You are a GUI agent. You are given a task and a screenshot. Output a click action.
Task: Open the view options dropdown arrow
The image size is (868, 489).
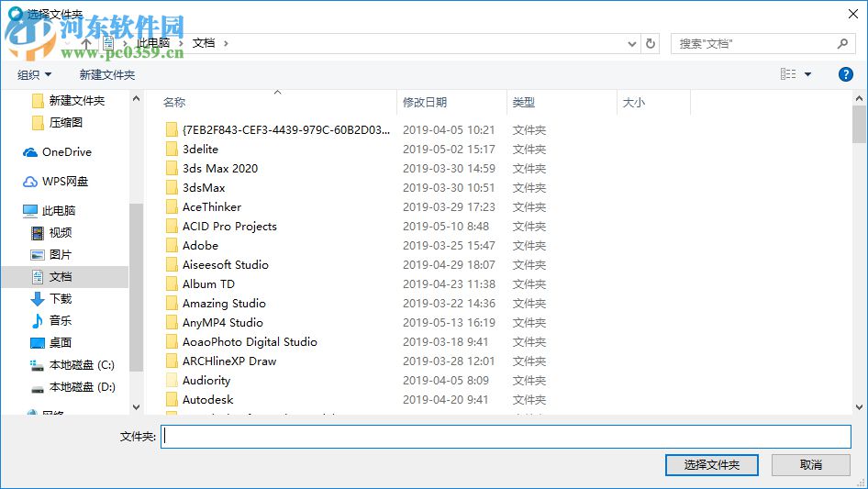(x=807, y=74)
